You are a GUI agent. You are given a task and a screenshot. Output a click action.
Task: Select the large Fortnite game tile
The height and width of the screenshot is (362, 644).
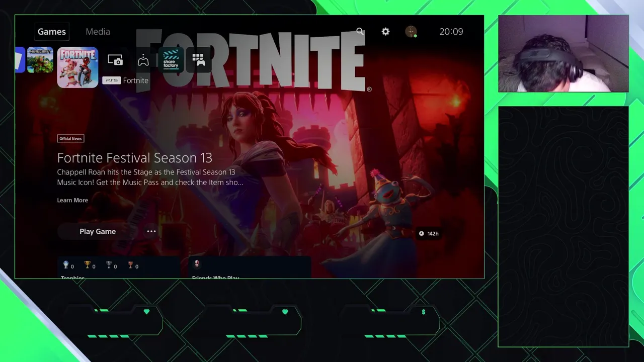tap(77, 67)
